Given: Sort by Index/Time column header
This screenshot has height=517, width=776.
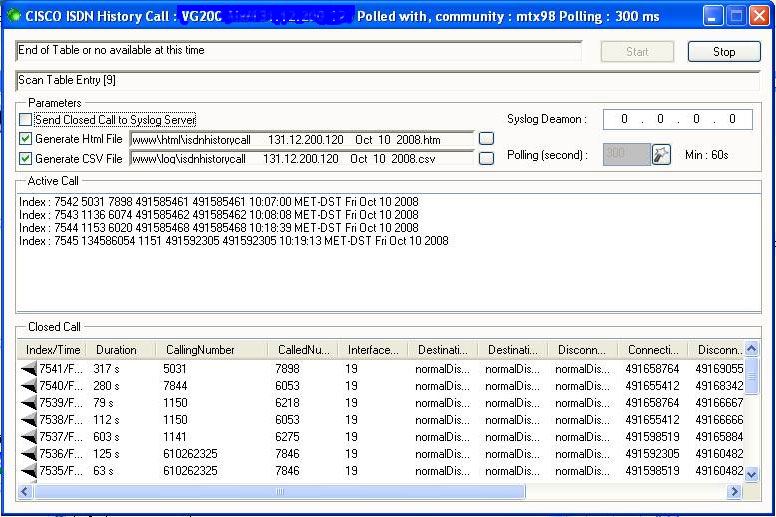Looking at the screenshot, I should (51, 350).
